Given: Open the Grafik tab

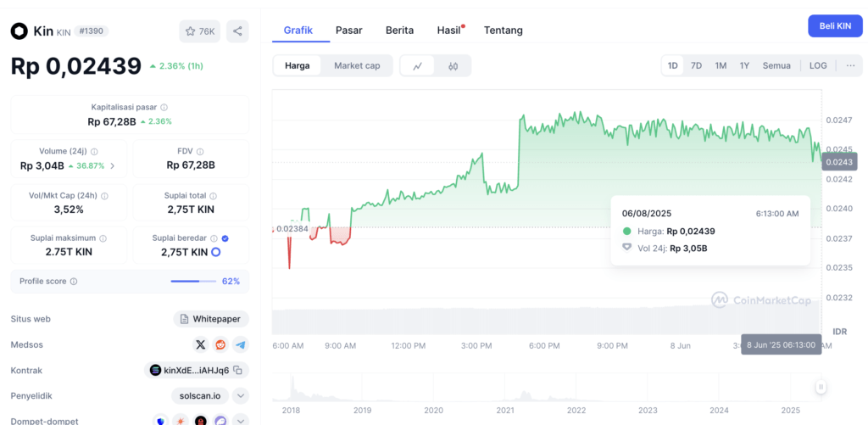Looking at the screenshot, I should pos(298,30).
